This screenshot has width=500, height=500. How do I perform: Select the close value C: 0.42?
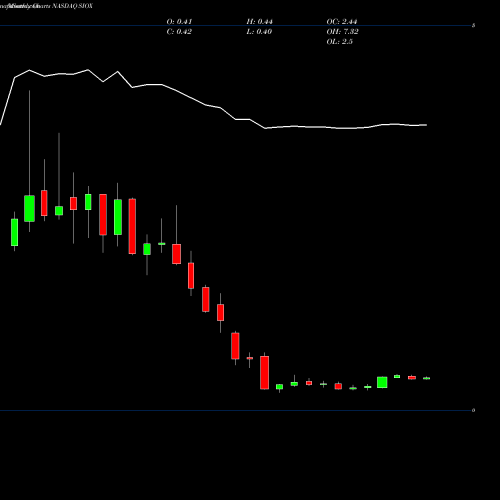pos(179,32)
